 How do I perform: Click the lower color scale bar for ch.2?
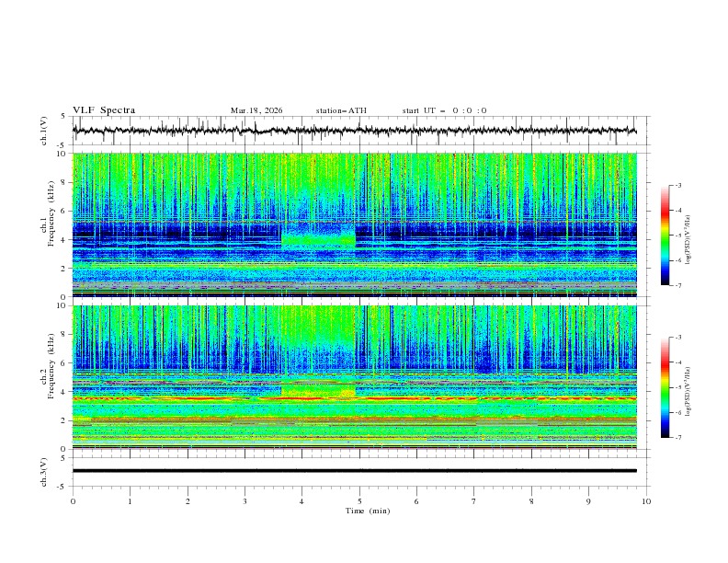click(665, 387)
